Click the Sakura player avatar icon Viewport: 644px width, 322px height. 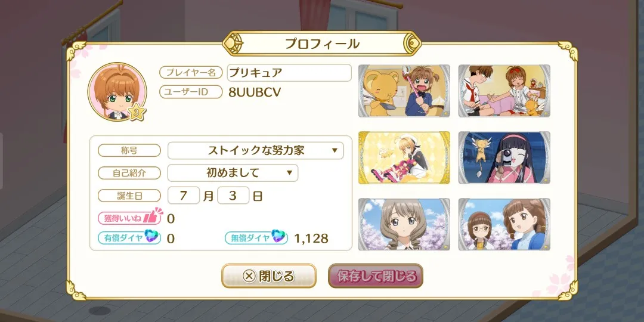[x=117, y=92]
